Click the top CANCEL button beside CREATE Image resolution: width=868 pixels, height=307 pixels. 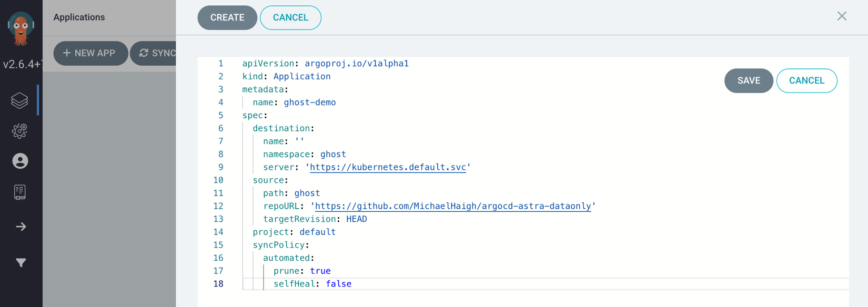coord(290,17)
